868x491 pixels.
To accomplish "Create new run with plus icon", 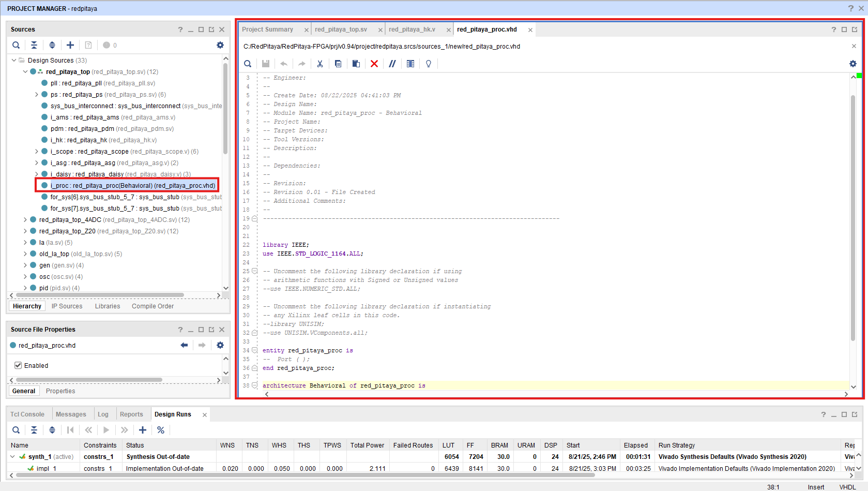I will (x=143, y=430).
